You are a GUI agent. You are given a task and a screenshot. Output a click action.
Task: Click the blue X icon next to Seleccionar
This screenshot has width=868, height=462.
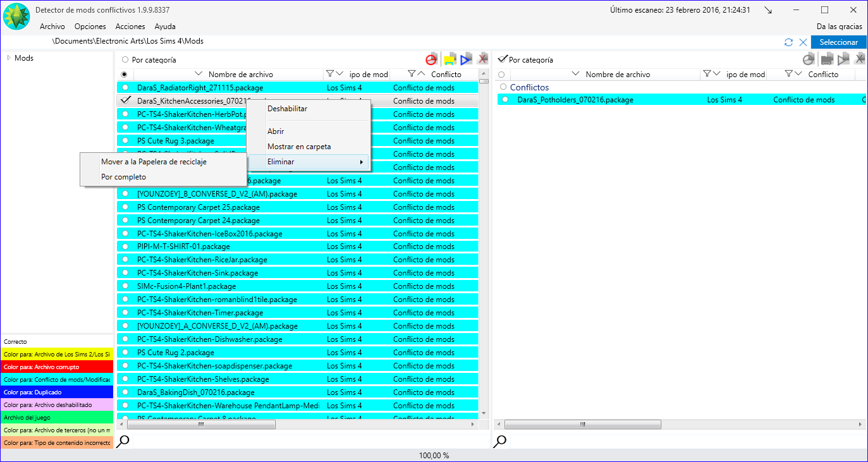(x=803, y=42)
